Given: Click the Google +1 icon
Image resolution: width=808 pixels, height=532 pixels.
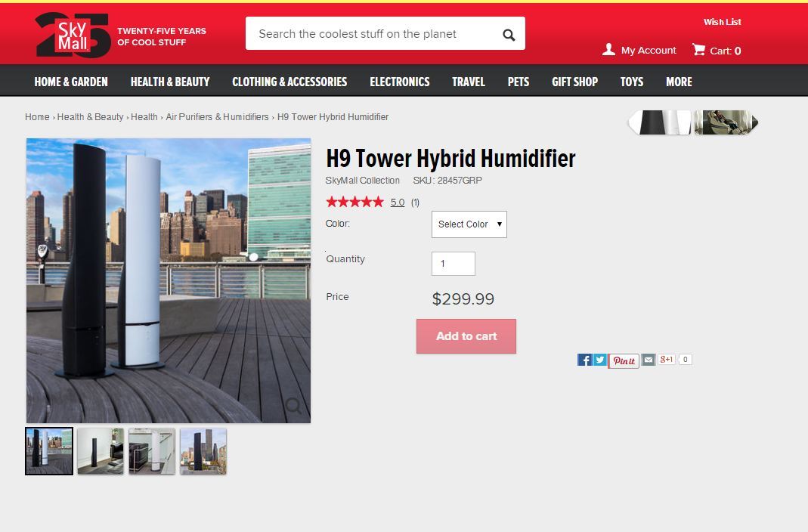Looking at the screenshot, I should click(x=666, y=360).
